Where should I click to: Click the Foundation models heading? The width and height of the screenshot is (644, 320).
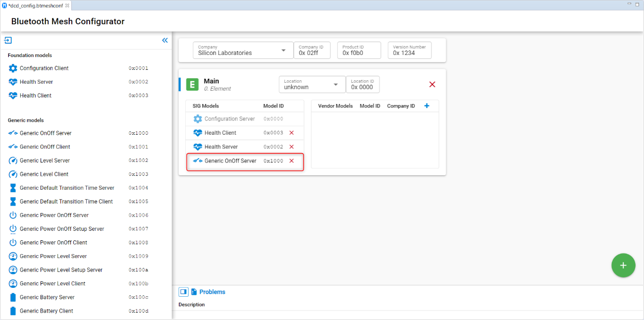click(x=30, y=55)
